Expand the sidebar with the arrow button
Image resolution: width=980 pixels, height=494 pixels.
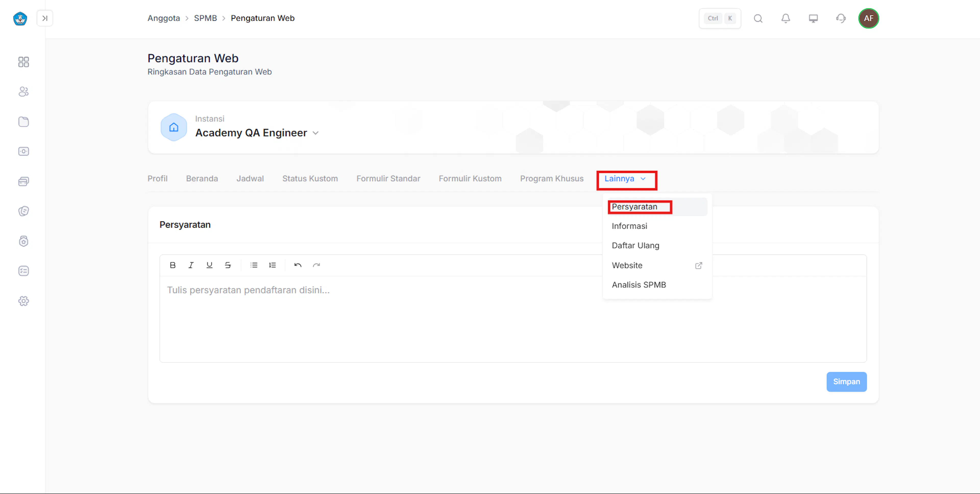[45, 18]
